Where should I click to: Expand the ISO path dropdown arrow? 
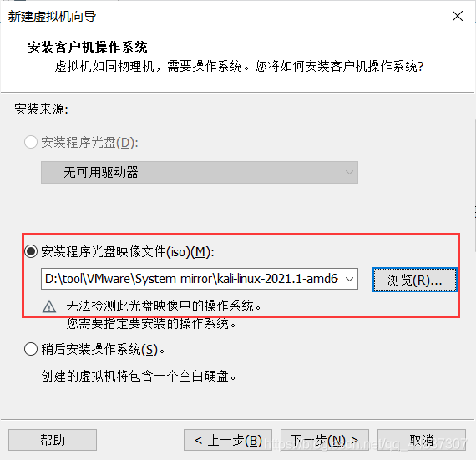coord(349,279)
